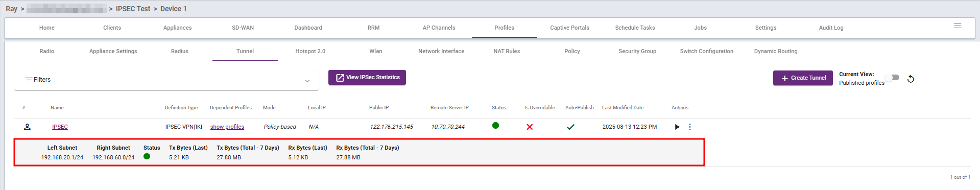
Task: Click the refresh icon beside Published profiles
Action: (x=911, y=79)
